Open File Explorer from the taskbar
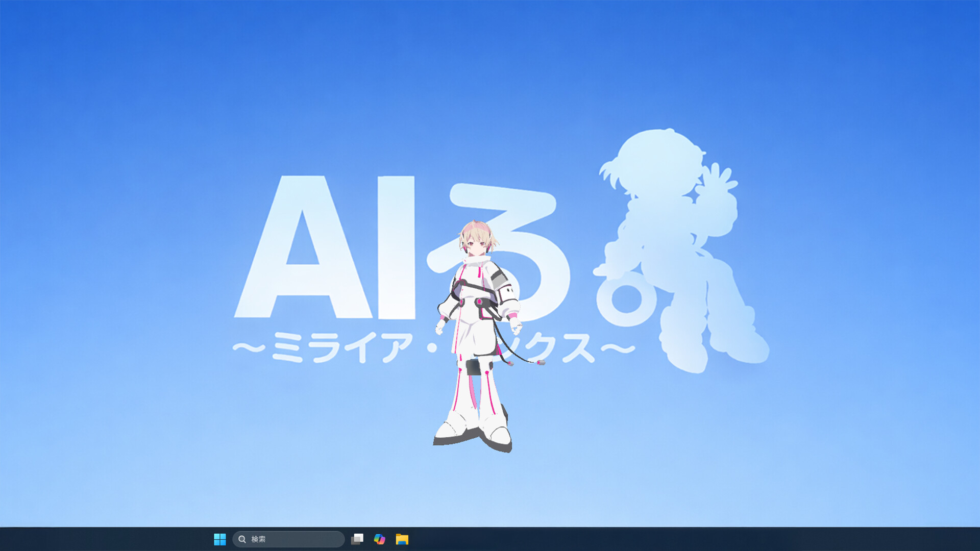 [403, 539]
